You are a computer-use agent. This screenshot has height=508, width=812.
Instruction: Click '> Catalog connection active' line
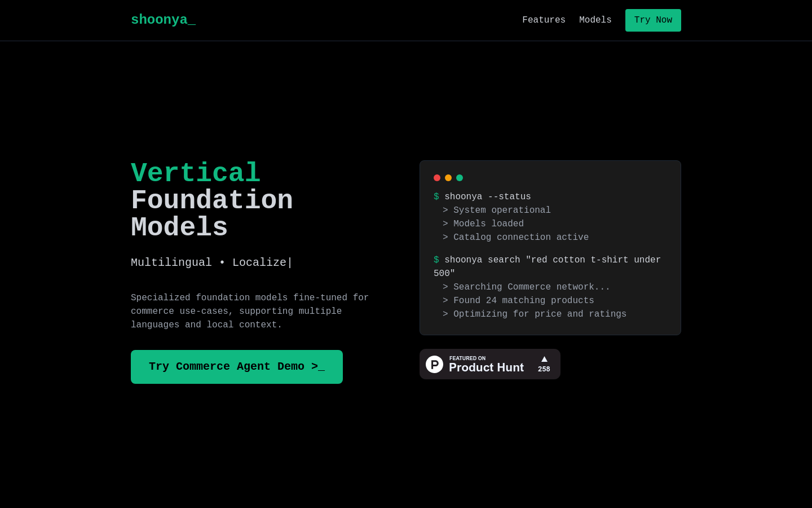[515, 237]
